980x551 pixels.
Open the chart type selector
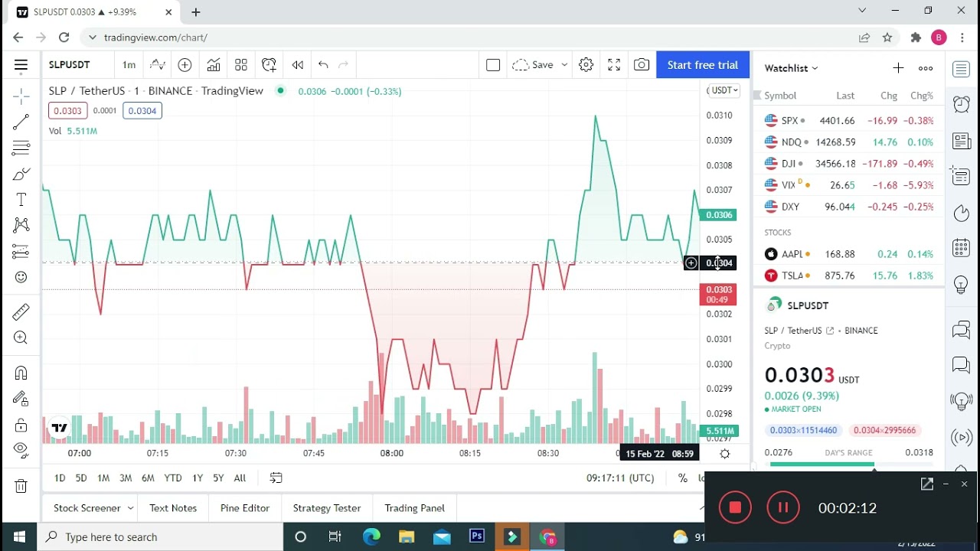tap(157, 65)
